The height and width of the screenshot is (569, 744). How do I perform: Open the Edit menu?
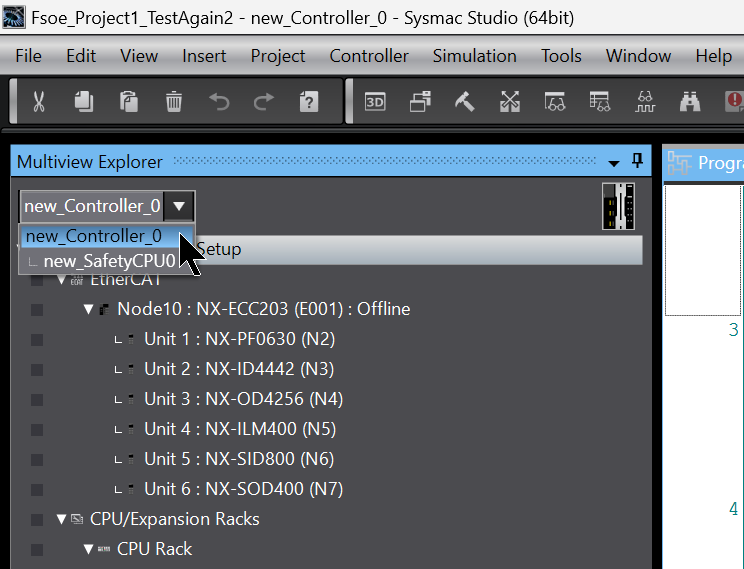pyautogui.click(x=81, y=56)
